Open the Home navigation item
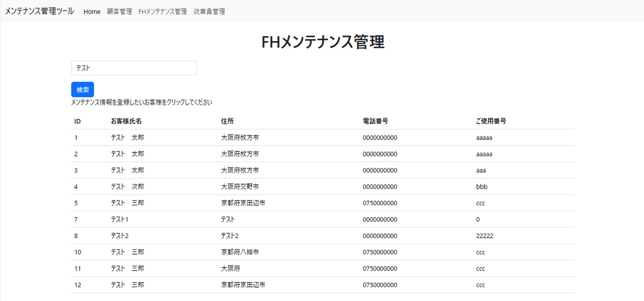Viewport: 644px width, 301px height. tap(92, 11)
